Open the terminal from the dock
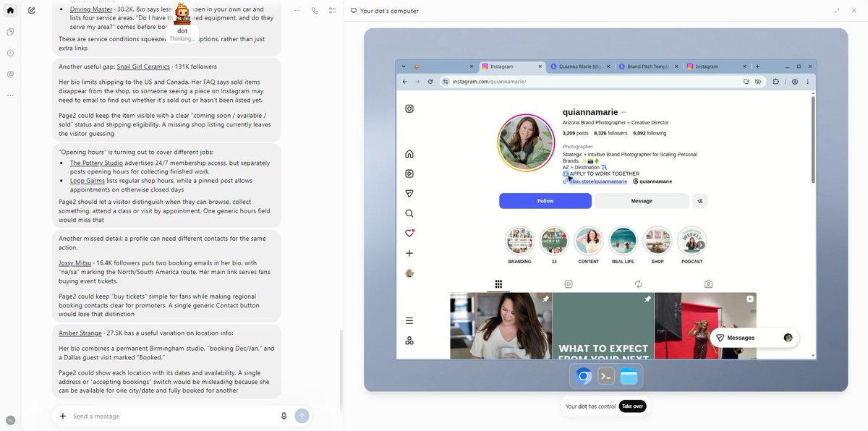Viewport: 868px width, 431px height. pyautogui.click(x=606, y=376)
